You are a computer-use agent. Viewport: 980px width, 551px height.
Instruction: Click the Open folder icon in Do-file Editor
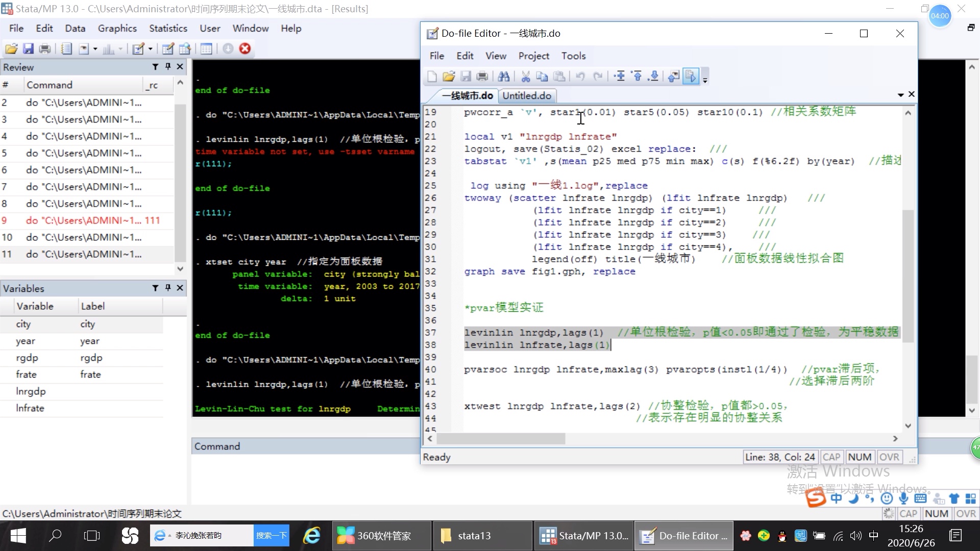click(449, 77)
